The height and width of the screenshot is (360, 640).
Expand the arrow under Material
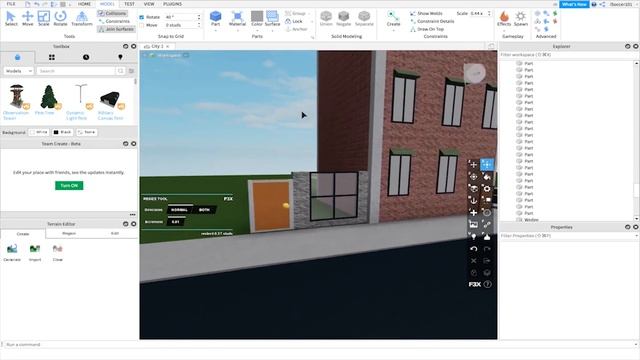237,30
